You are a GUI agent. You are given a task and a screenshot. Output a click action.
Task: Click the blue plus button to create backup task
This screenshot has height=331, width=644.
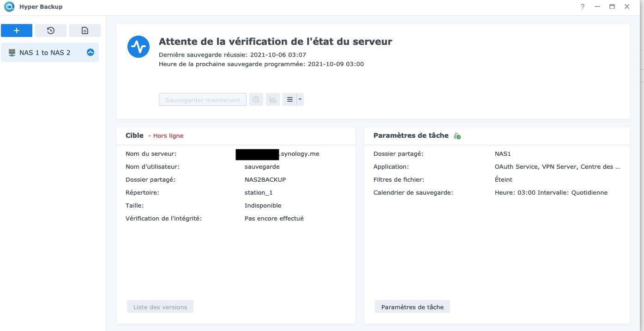coord(17,31)
